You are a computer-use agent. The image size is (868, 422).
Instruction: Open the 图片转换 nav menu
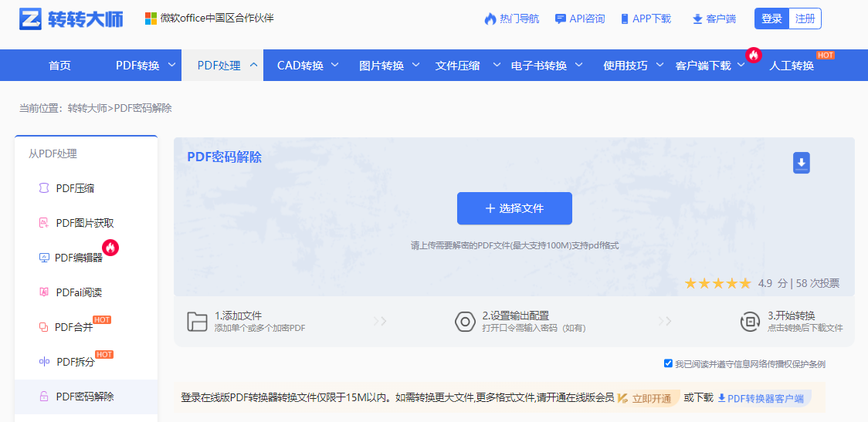click(381, 66)
